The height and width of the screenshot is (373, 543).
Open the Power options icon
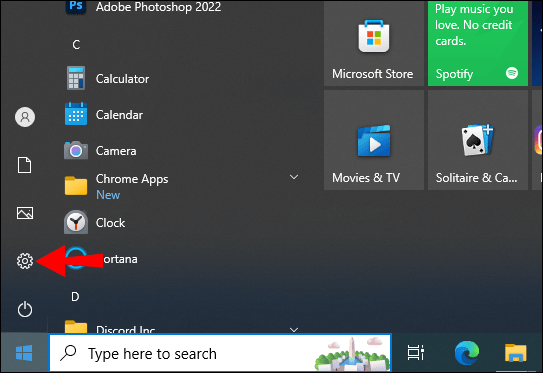(25, 309)
